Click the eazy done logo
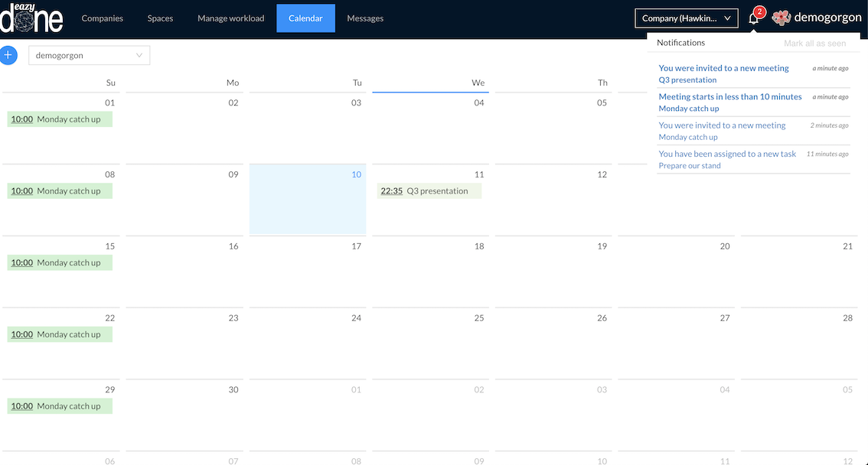The width and height of the screenshot is (868, 465). [x=31, y=18]
